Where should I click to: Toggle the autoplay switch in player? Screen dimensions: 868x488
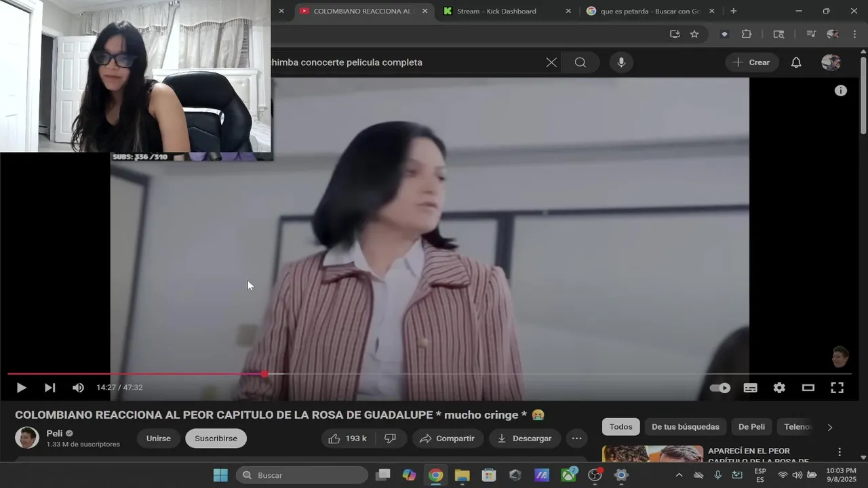pyautogui.click(x=720, y=388)
